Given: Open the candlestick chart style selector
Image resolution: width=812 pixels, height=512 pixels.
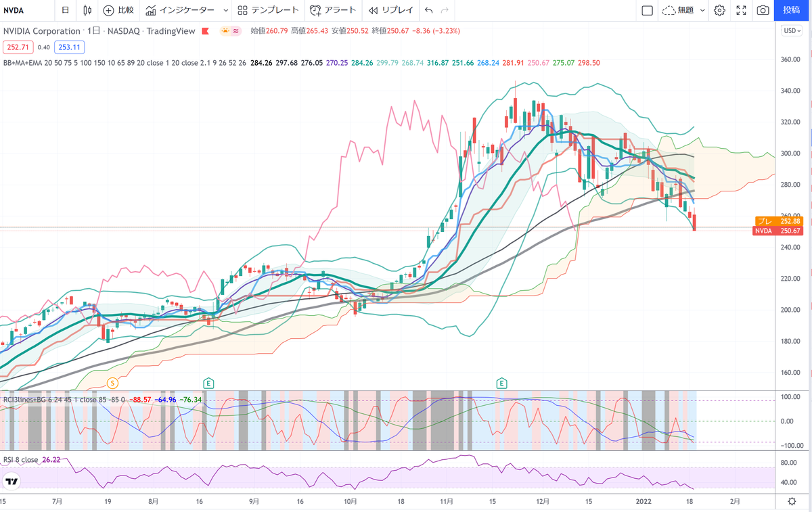Looking at the screenshot, I should coord(87,10).
